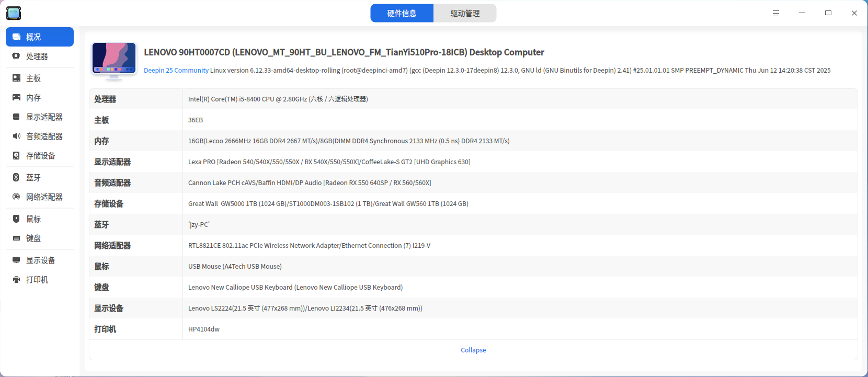Select the RTL8821CE network adapter text
Viewport: 868px width, 377px height.
(x=310, y=245)
